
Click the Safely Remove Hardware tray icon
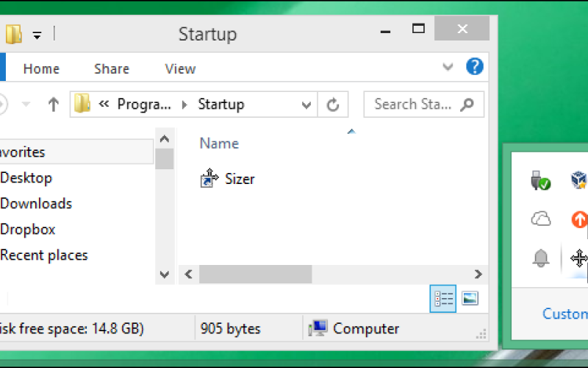coord(541,180)
